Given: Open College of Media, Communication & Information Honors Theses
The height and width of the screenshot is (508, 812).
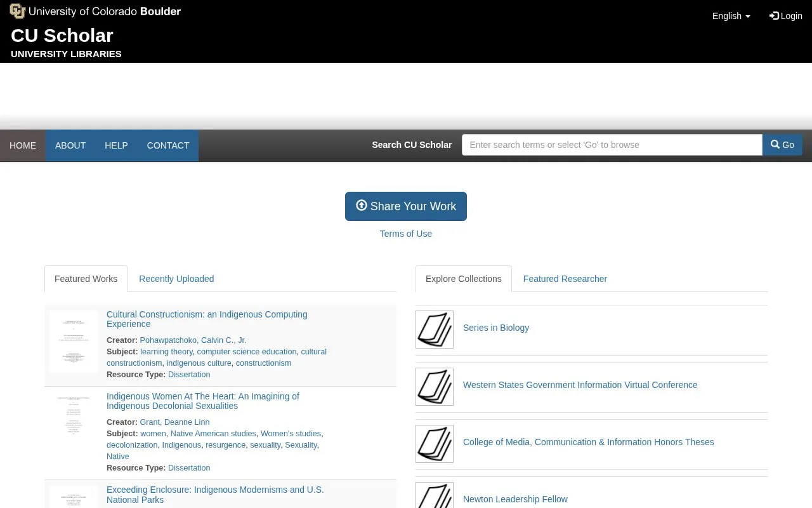Looking at the screenshot, I should pyautogui.click(x=589, y=442).
